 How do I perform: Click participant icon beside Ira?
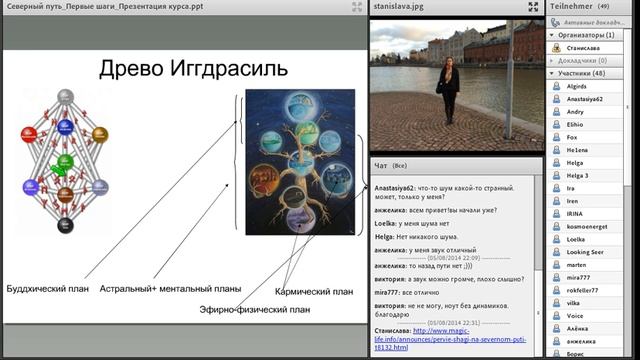[x=556, y=188]
